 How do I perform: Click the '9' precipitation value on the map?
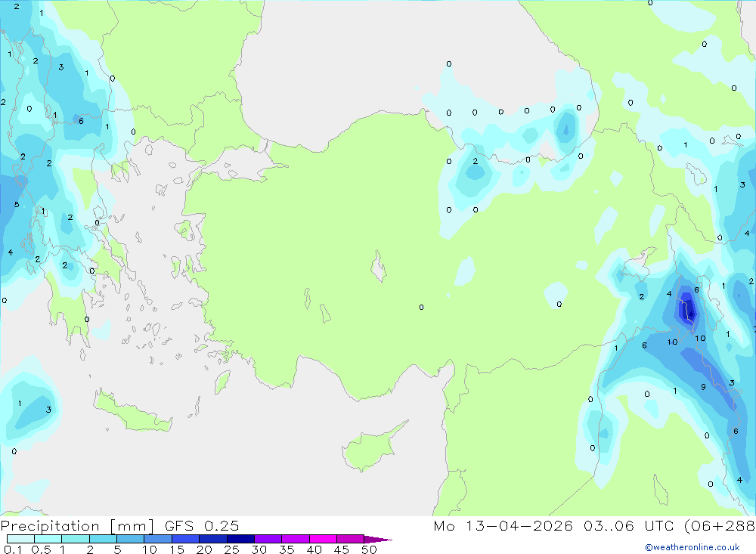pyautogui.click(x=703, y=387)
